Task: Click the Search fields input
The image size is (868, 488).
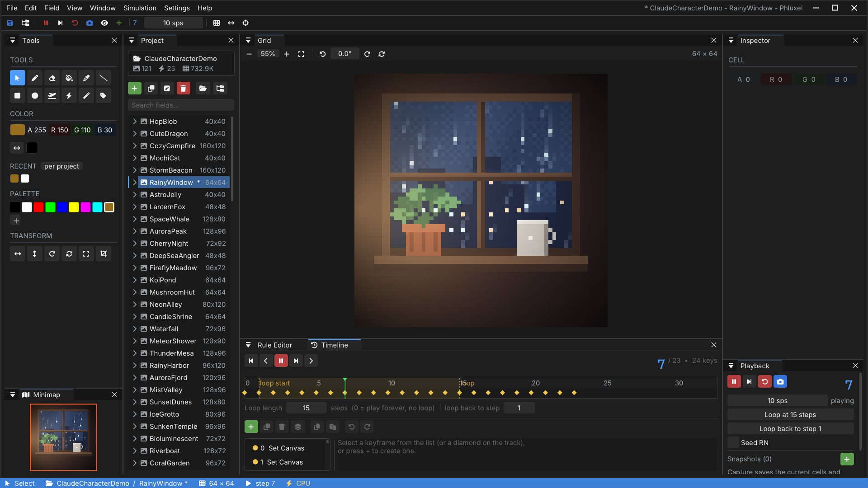Action: [x=181, y=105]
